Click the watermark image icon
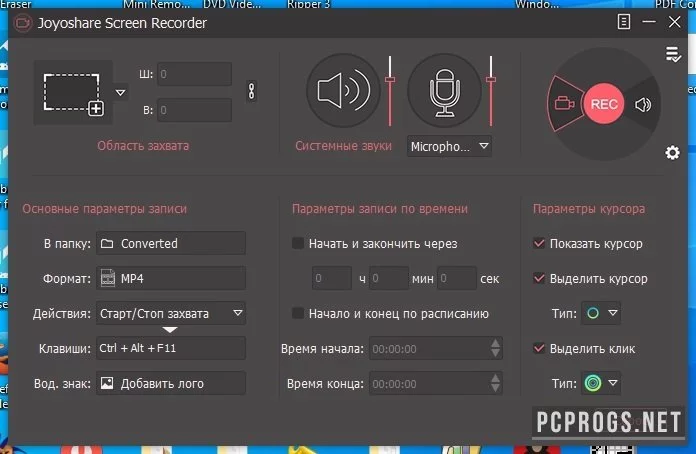Image resolution: width=696 pixels, height=454 pixels. [x=107, y=383]
